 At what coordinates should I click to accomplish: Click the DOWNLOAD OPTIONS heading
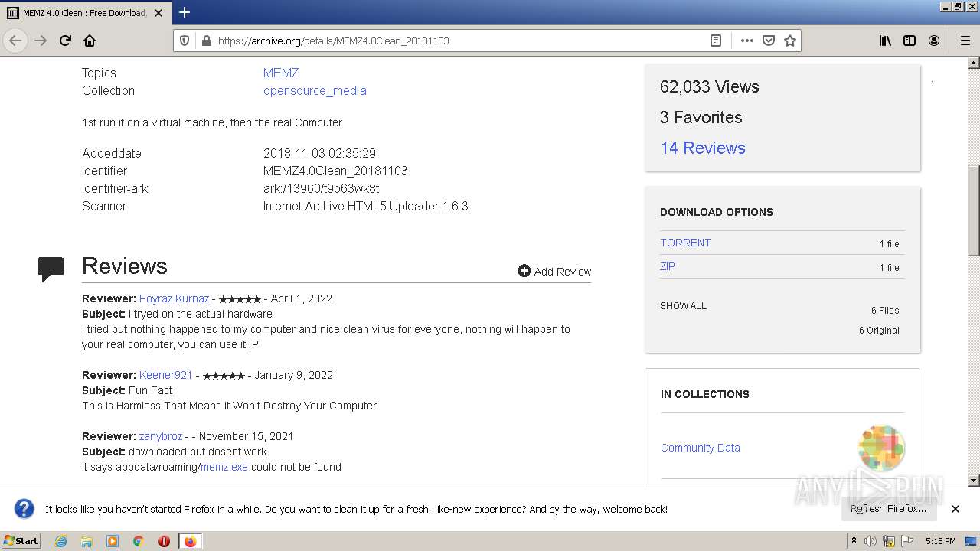717,212
